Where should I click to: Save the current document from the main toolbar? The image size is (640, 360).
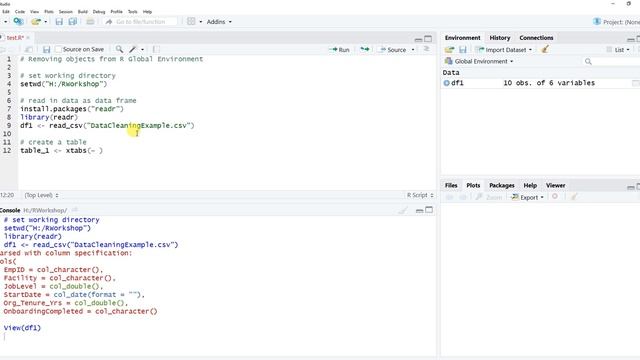(59, 22)
